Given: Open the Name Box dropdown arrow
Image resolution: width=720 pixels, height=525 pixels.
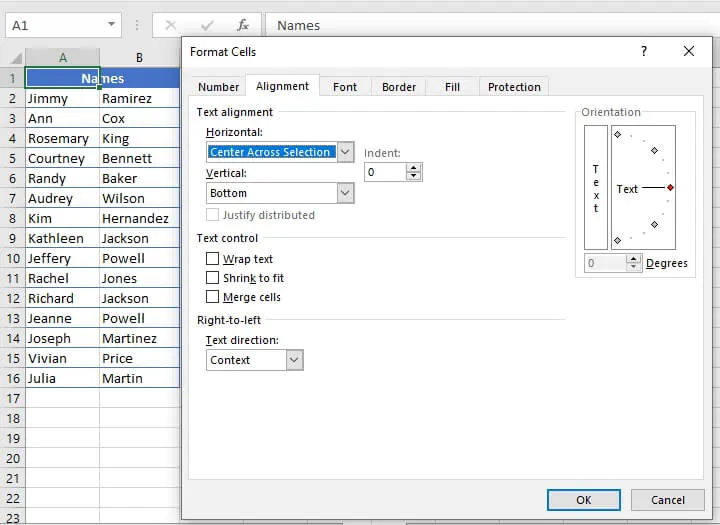Looking at the screenshot, I should [111, 24].
